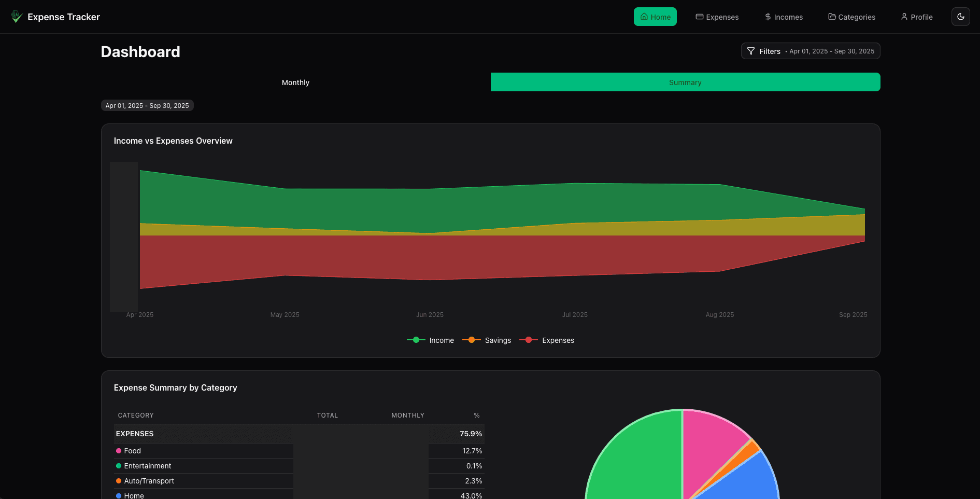This screenshot has height=499, width=980.
Task: Open the Incomes page
Action: click(x=784, y=17)
